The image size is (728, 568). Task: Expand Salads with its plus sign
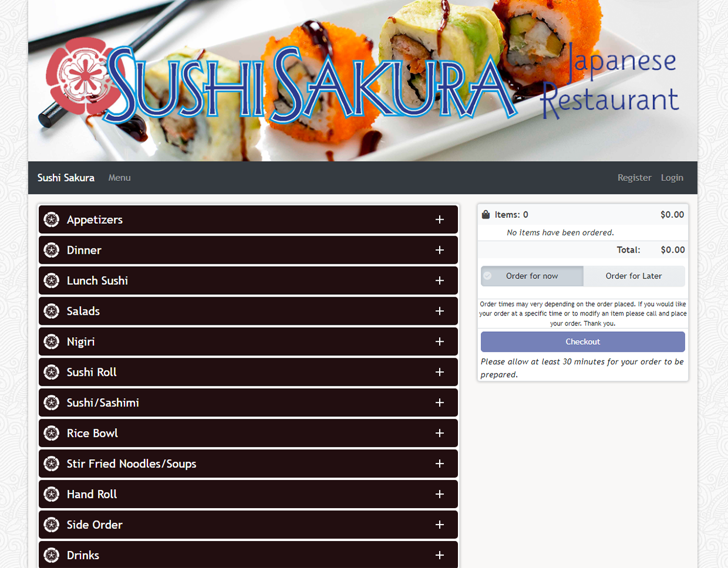pos(440,311)
